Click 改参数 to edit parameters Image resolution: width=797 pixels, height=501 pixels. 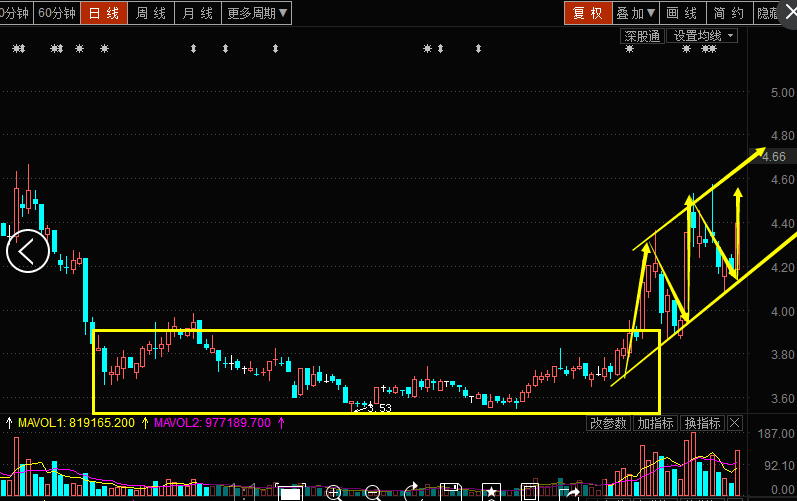[x=608, y=423]
